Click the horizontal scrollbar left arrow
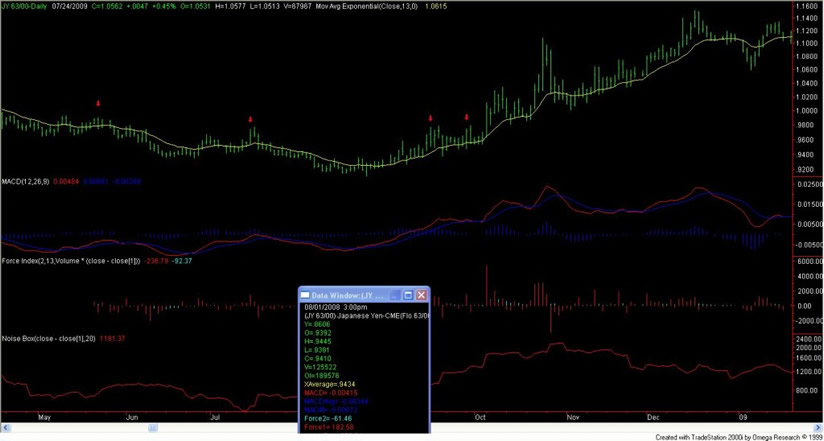The width and height of the screenshot is (824, 441). point(4,427)
